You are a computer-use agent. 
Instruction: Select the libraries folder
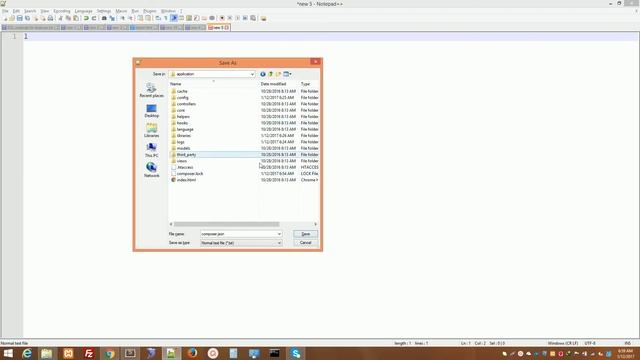point(184,136)
